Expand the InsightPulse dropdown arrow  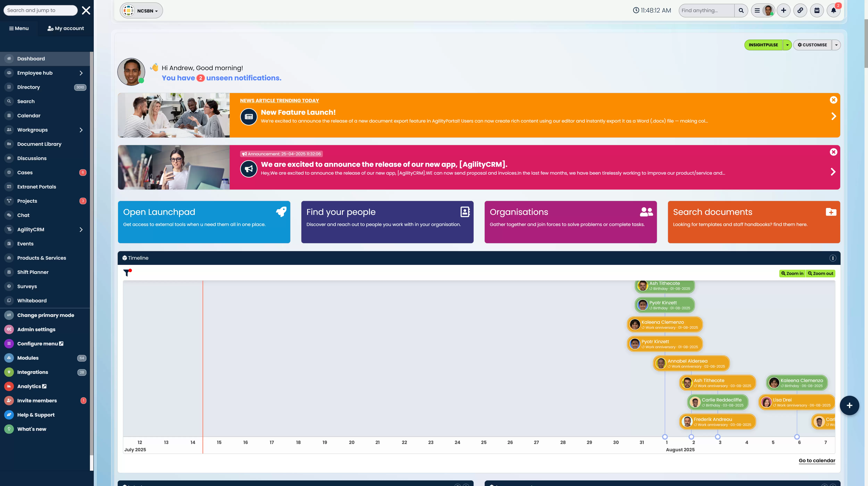(x=787, y=45)
